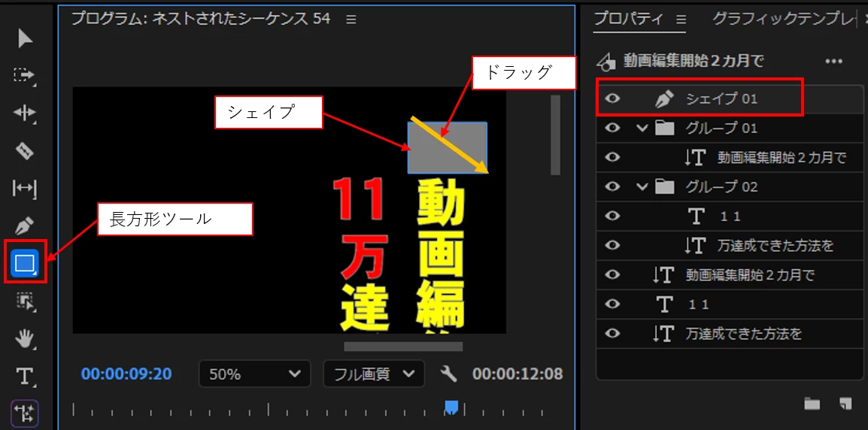Hide the ungrouped 万達成できた方法を layer

[x=612, y=333]
